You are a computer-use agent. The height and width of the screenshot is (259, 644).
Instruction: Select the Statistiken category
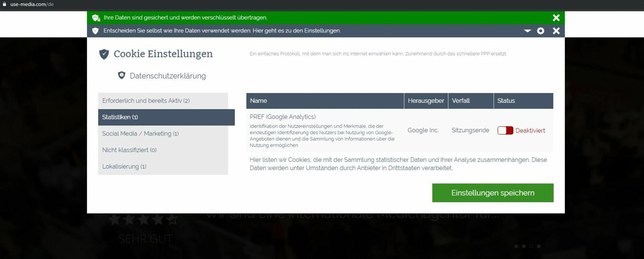pyautogui.click(x=166, y=117)
